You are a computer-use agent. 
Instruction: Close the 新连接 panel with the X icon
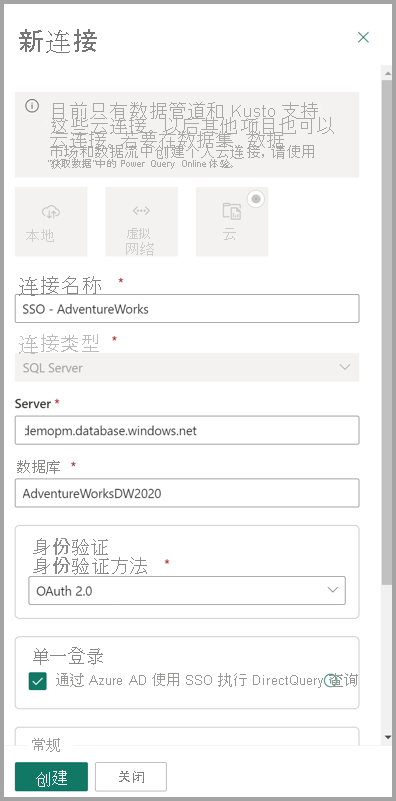point(363,37)
